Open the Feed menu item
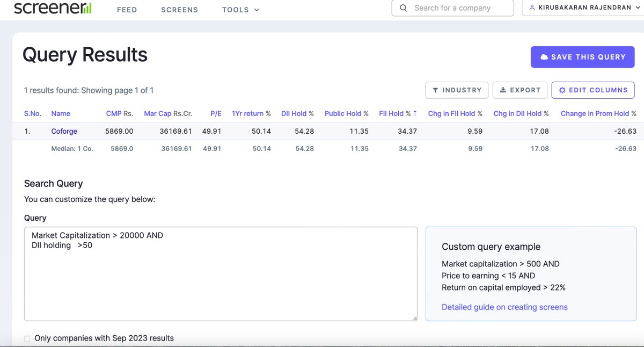The height and width of the screenshot is (347, 644). click(x=127, y=10)
